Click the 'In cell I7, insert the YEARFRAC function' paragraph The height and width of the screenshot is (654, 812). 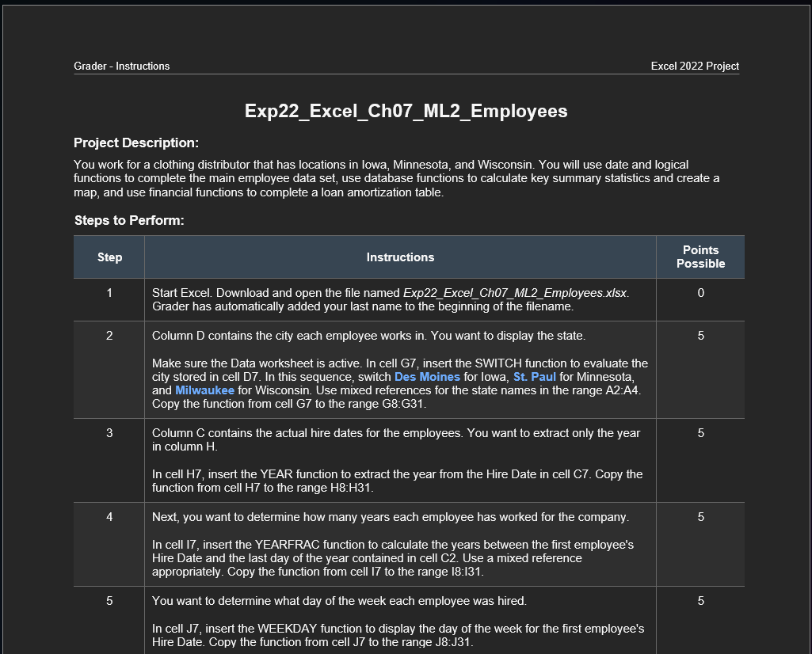[393, 558]
